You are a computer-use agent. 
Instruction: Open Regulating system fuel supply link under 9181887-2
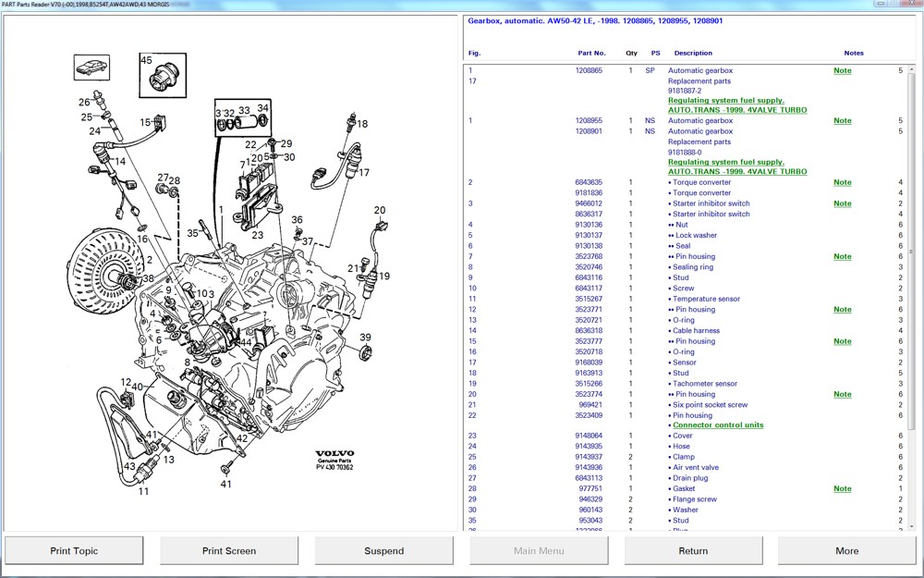click(x=726, y=101)
